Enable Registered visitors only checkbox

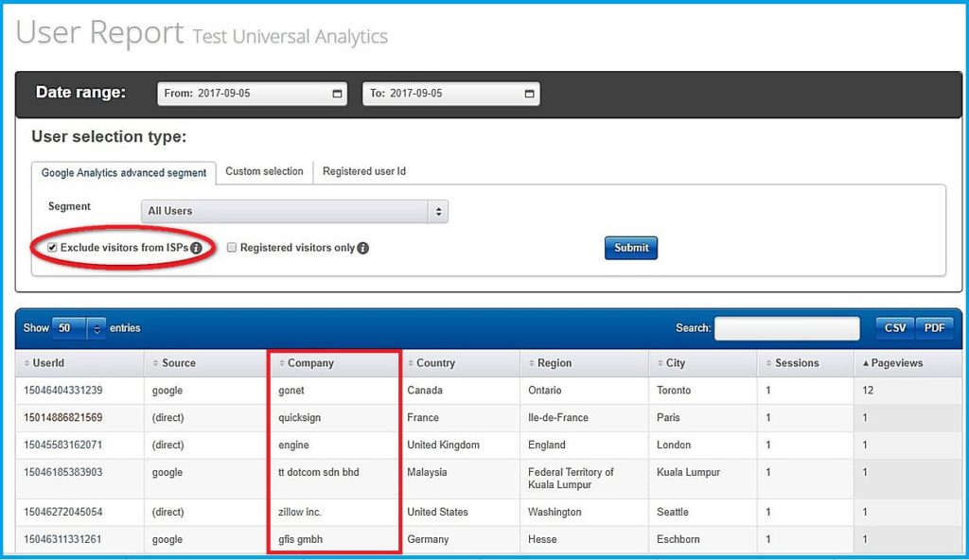pyautogui.click(x=232, y=248)
